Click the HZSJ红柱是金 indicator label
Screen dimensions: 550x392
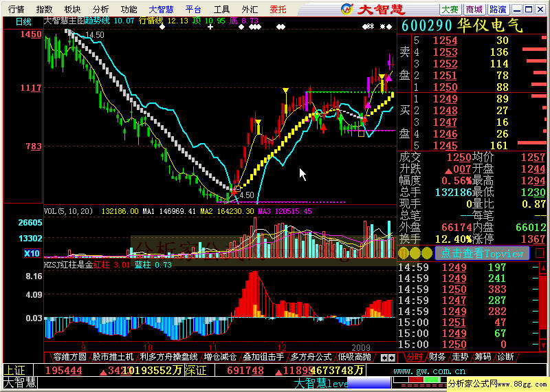[68, 265]
